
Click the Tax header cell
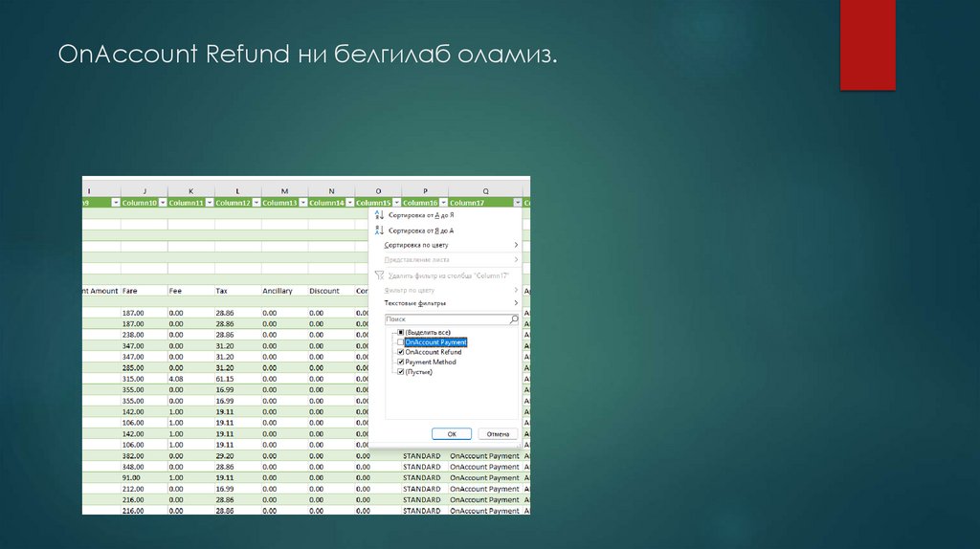[x=237, y=291]
